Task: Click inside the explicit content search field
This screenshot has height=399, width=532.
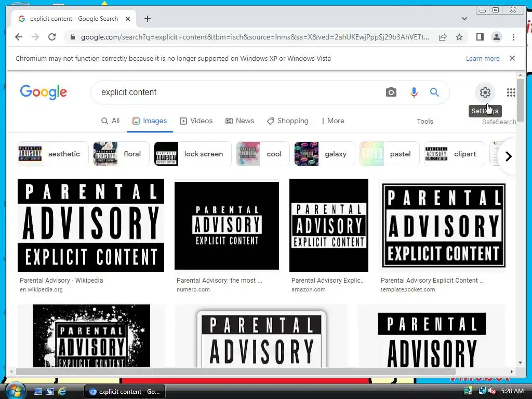Action: click(237, 92)
